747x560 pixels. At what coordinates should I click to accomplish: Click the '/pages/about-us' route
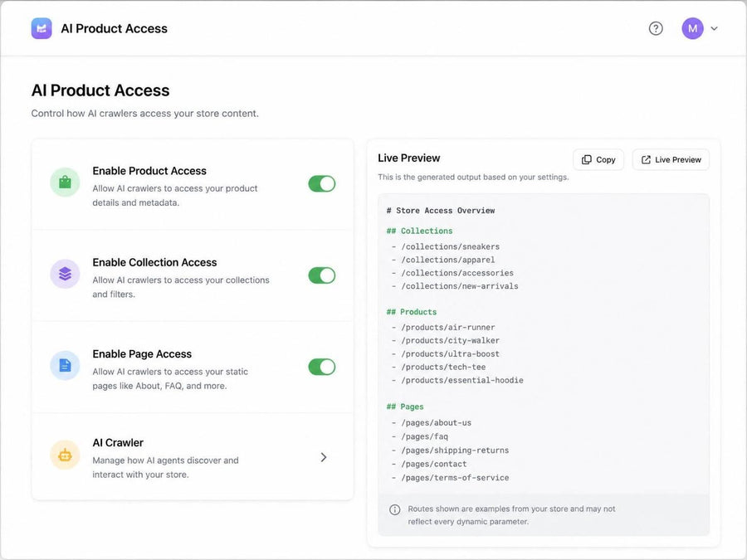[x=436, y=423]
